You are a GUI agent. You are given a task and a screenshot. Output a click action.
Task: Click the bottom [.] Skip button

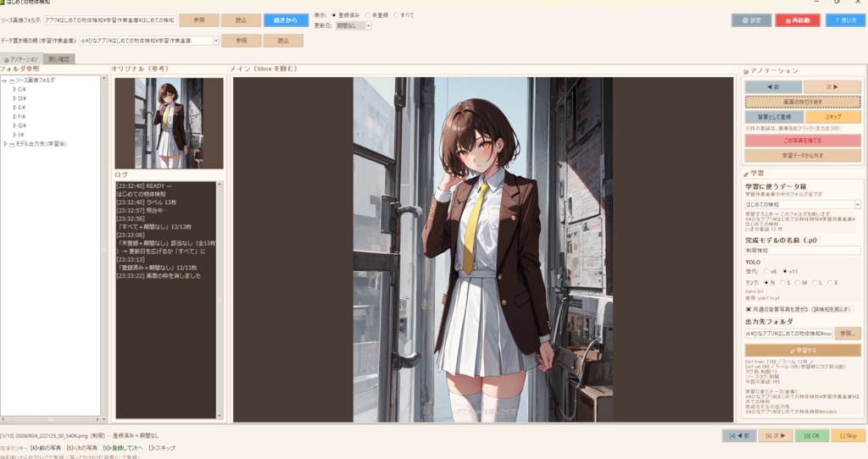pos(847,436)
